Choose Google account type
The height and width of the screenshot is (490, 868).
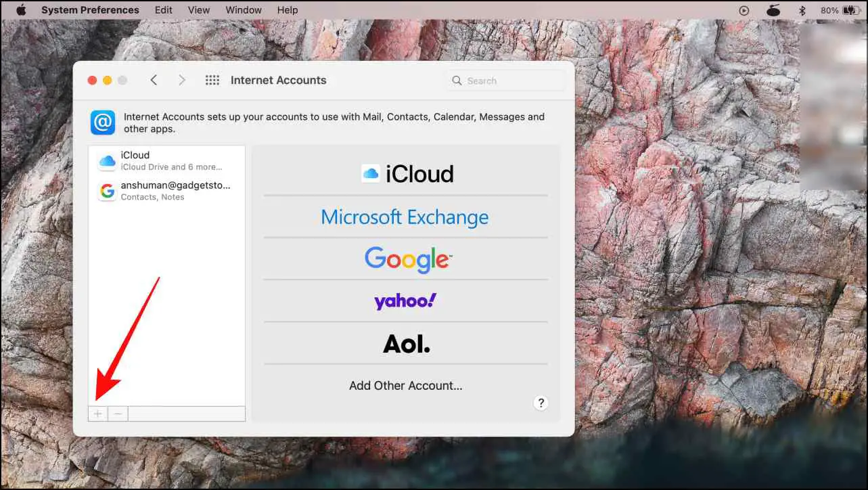point(406,259)
